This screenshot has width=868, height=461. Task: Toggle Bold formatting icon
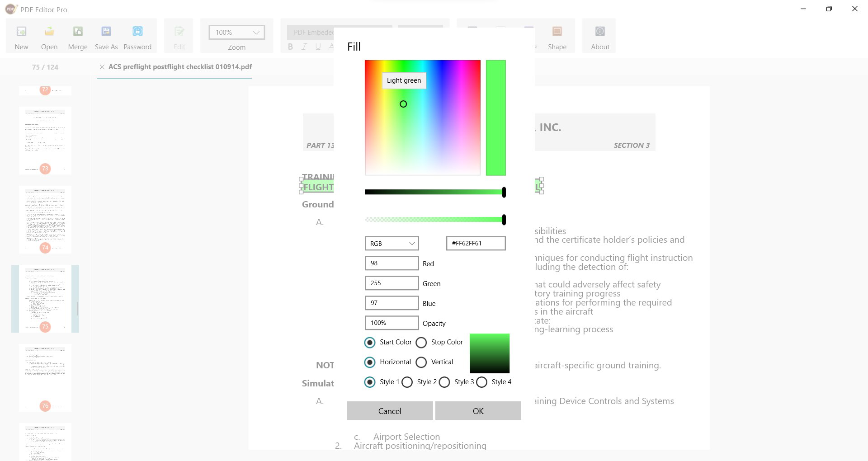coord(290,47)
